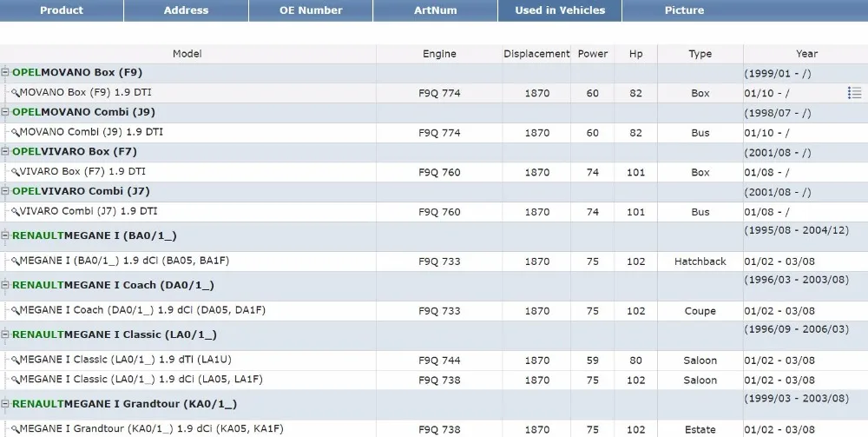Image resolution: width=868 pixels, height=437 pixels.
Task: Click magnifier icon beside MOVANO Box 1.9 DTI
Action: (x=16, y=93)
